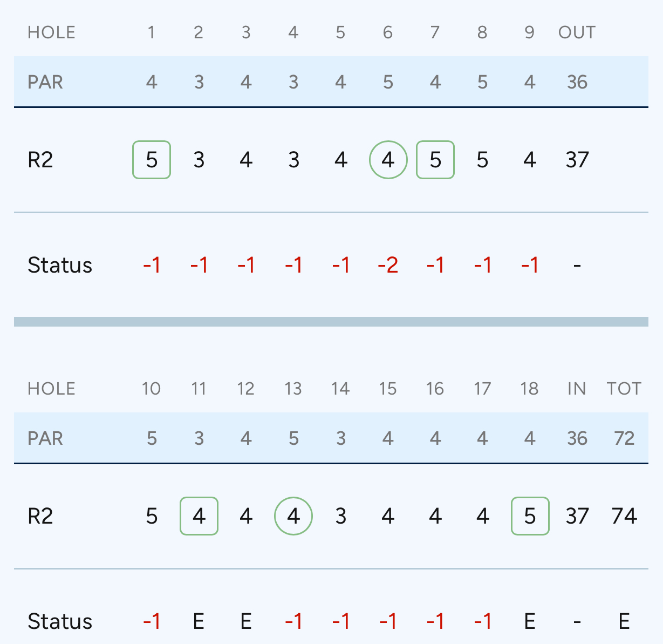Click the circled birdie 4 on hole 13
This screenshot has height=644, width=663.
293,516
